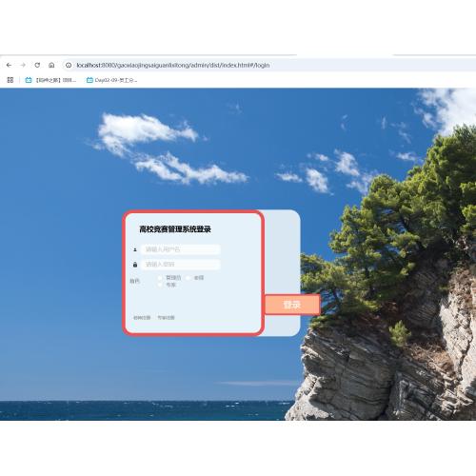Open the first bookmark in bookmarks bar
476x476 pixels.
[x=50, y=80]
